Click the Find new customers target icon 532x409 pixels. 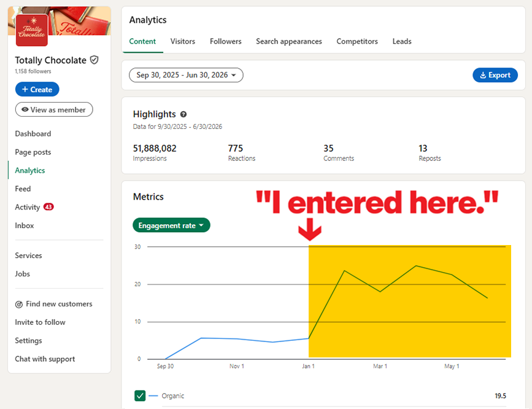point(19,305)
